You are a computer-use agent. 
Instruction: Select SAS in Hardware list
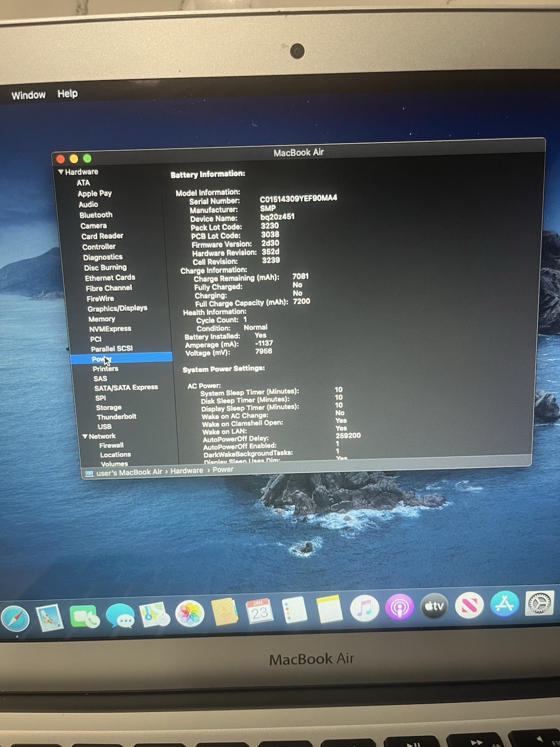(100, 379)
